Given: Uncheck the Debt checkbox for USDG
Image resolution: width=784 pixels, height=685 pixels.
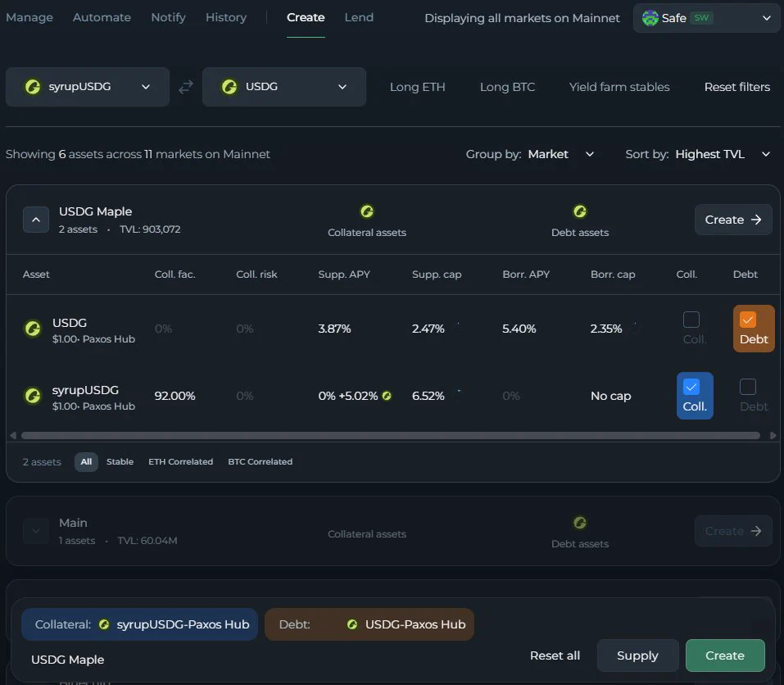Looking at the screenshot, I should pyautogui.click(x=747, y=320).
